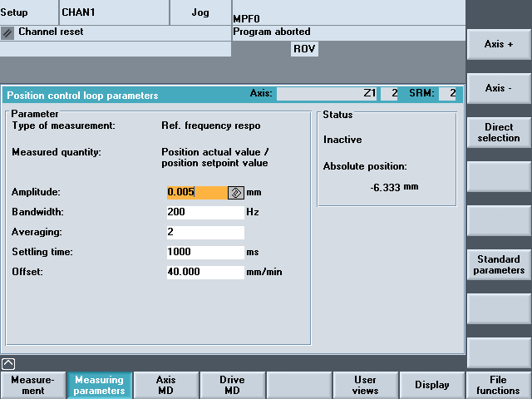Click the axis number field next to Z1
Viewport: 532px width, 399px height.
[389, 94]
